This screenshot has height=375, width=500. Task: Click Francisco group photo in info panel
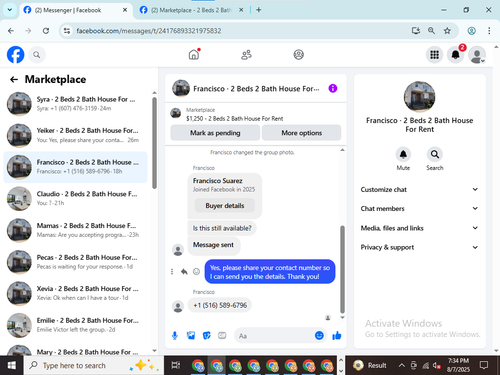tap(419, 97)
